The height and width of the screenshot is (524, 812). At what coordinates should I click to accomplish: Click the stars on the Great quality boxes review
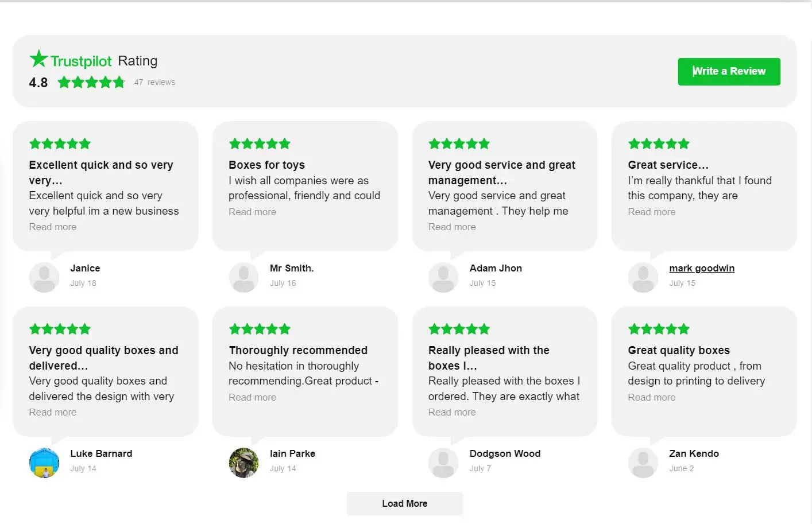tap(659, 329)
